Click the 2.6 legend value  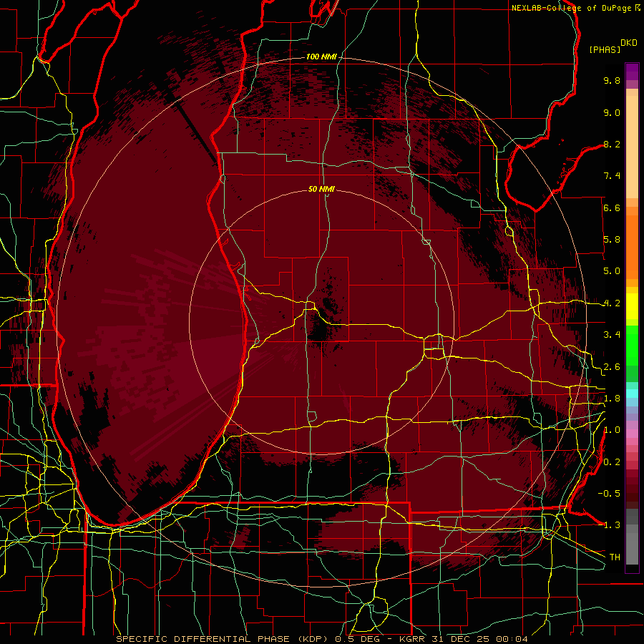(612, 367)
